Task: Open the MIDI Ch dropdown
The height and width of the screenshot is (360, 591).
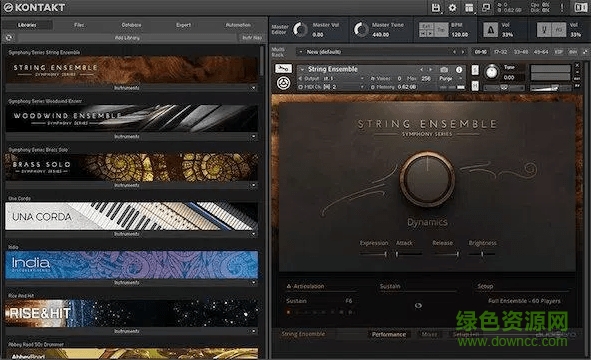Action: [x=332, y=87]
